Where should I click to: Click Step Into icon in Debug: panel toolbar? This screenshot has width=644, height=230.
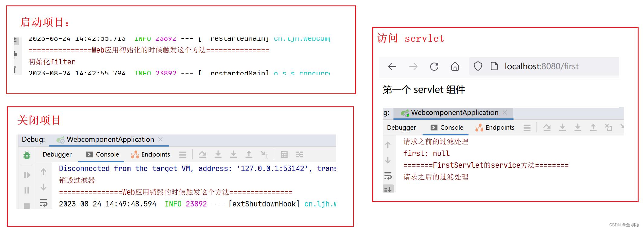tap(218, 154)
